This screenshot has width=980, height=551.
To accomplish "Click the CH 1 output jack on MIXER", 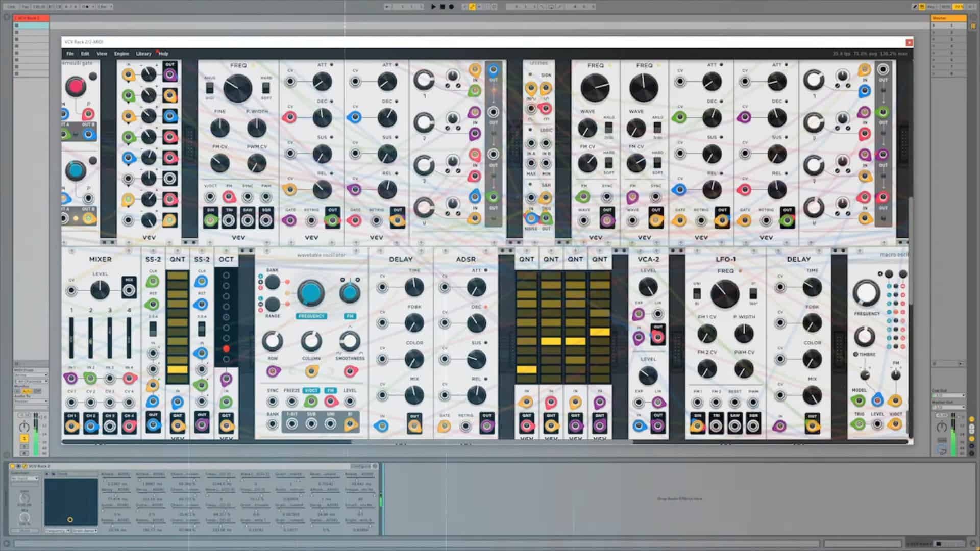I will click(x=71, y=427).
